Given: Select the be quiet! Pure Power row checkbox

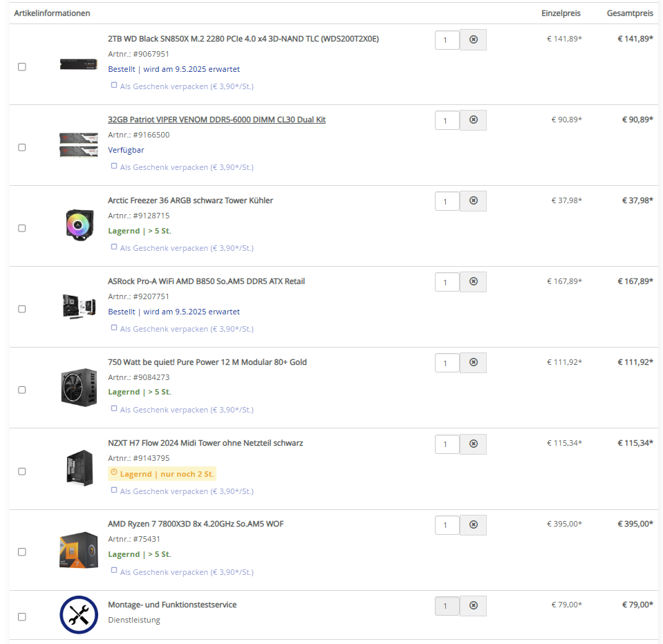Looking at the screenshot, I should pos(22,390).
